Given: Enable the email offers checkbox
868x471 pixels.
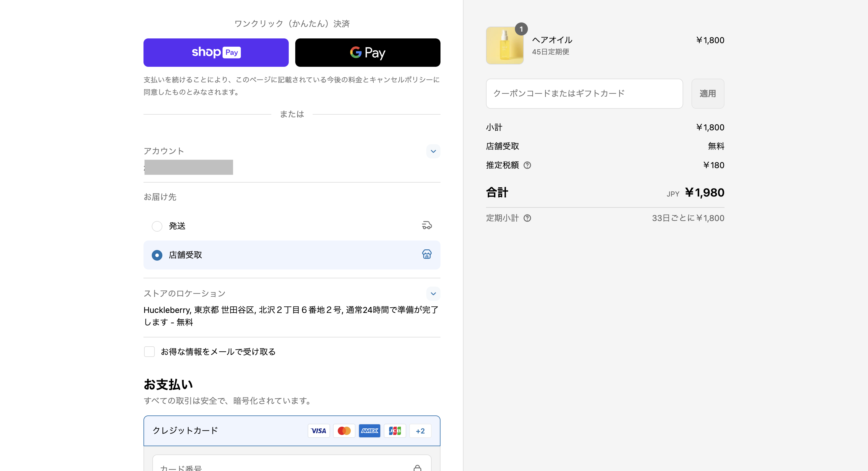Looking at the screenshot, I should pyautogui.click(x=149, y=352).
